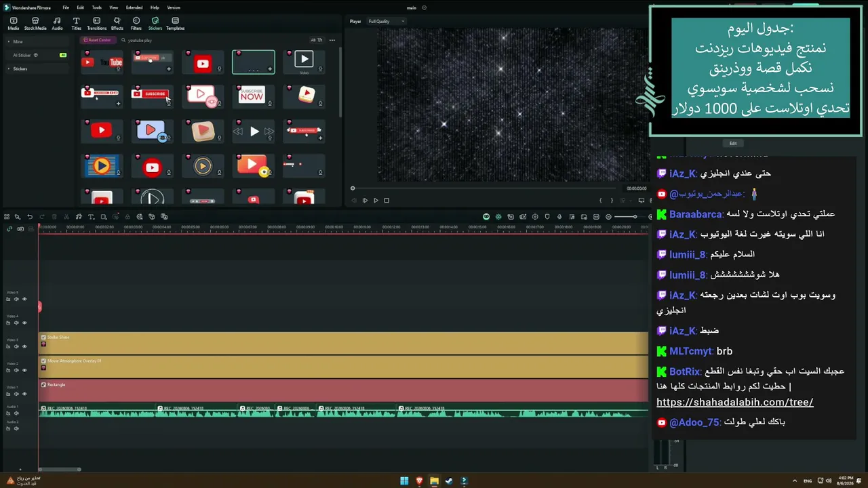Click the text tool in timeline toolbar
Image resolution: width=868 pixels, height=488 pixels.
[x=91, y=217]
